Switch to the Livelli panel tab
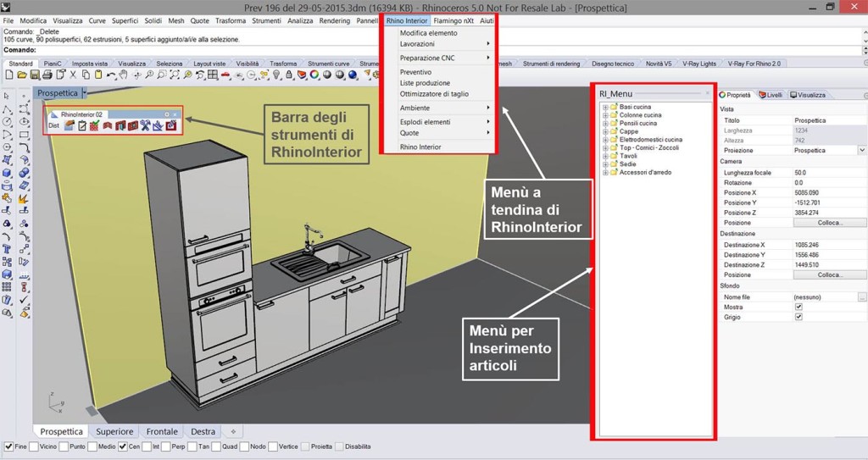 [x=771, y=95]
